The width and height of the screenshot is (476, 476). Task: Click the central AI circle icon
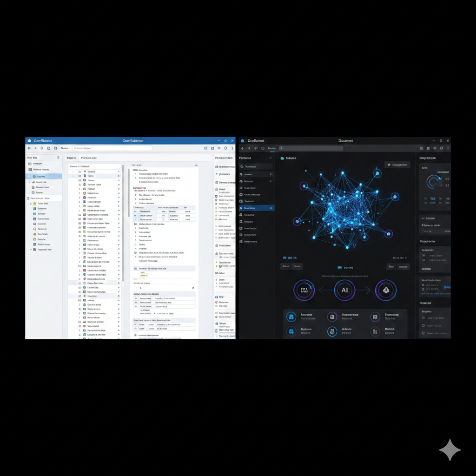coord(344,290)
